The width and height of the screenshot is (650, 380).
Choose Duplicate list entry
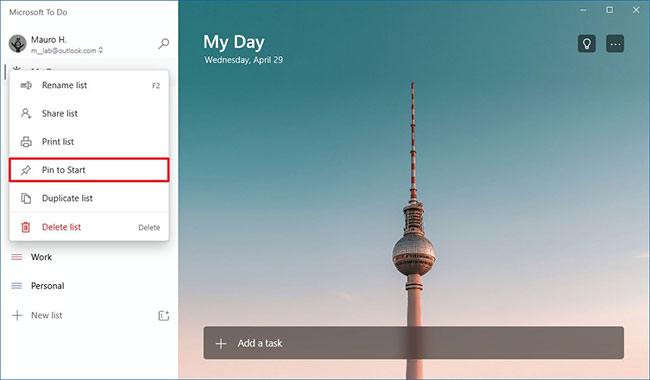click(89, 198)
